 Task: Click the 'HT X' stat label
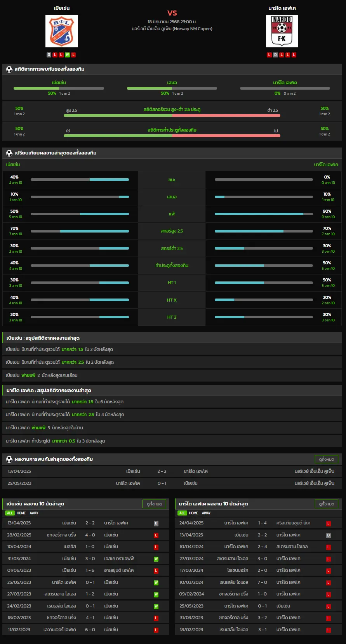pos(172,300)
